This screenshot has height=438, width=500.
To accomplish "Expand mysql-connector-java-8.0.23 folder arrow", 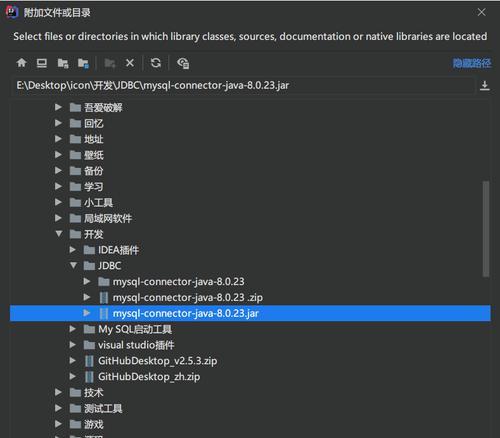I will (87, 281).
